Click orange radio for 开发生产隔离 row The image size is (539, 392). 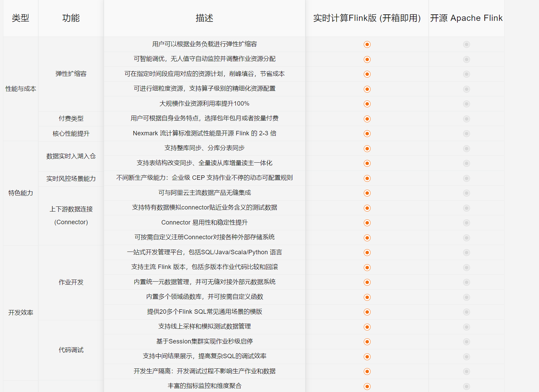point(367,371)
